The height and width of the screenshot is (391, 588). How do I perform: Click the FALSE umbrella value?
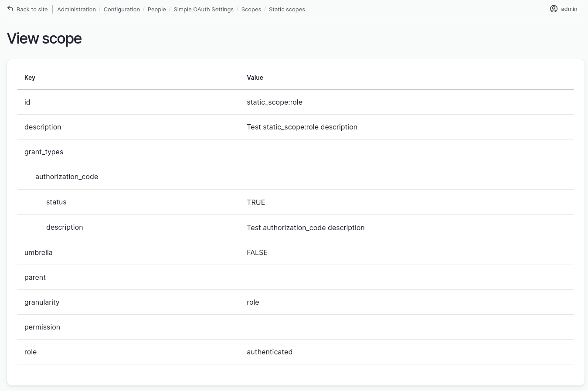[257, 252]
